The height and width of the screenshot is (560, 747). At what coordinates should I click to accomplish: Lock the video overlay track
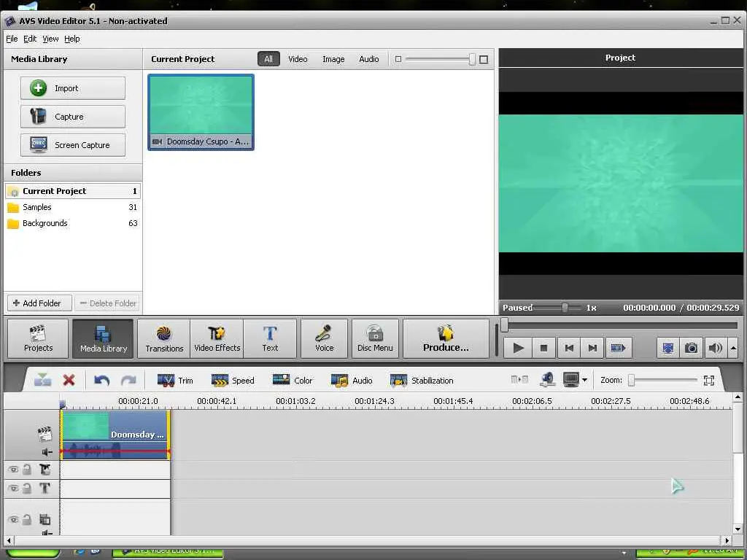coord(27,470)
